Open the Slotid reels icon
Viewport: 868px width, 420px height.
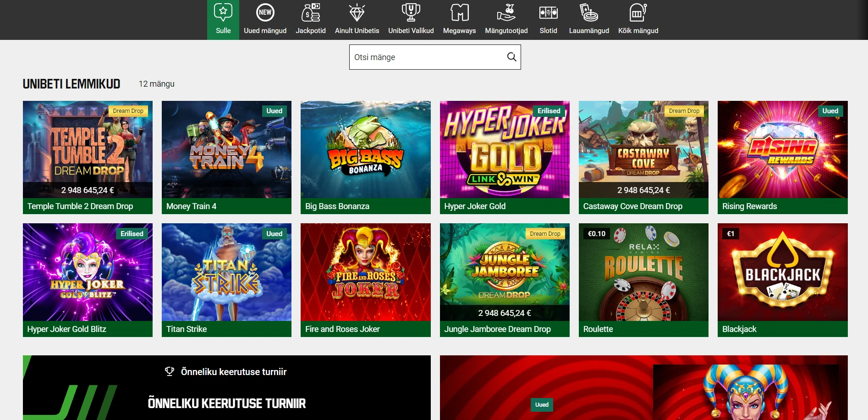coord(548,12)
